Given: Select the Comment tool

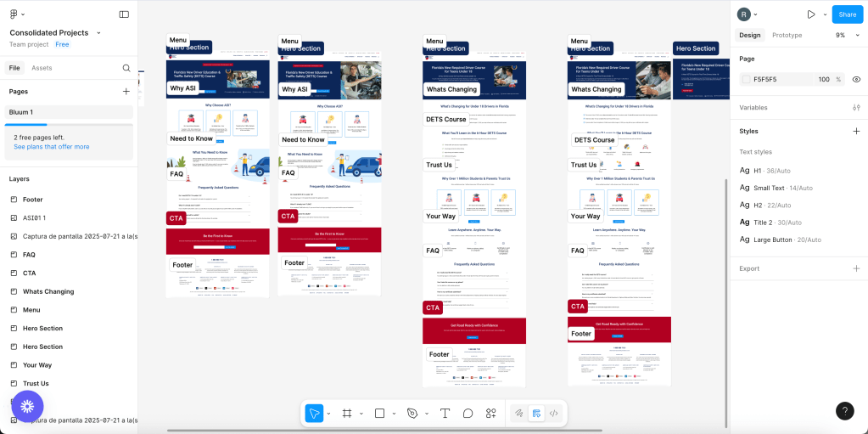Looking at the screenshot, I should coord(468,414).
